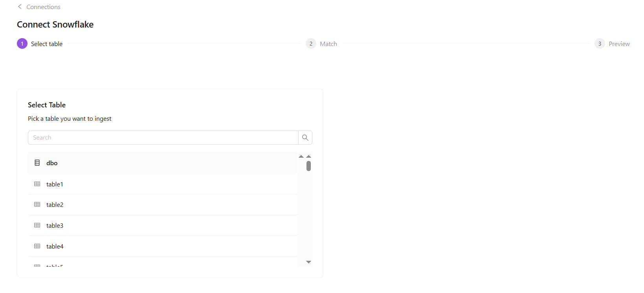This screenshot has width=644, height=293.
Task: Collapse the dbo schema group
Action: click(52, 163)
